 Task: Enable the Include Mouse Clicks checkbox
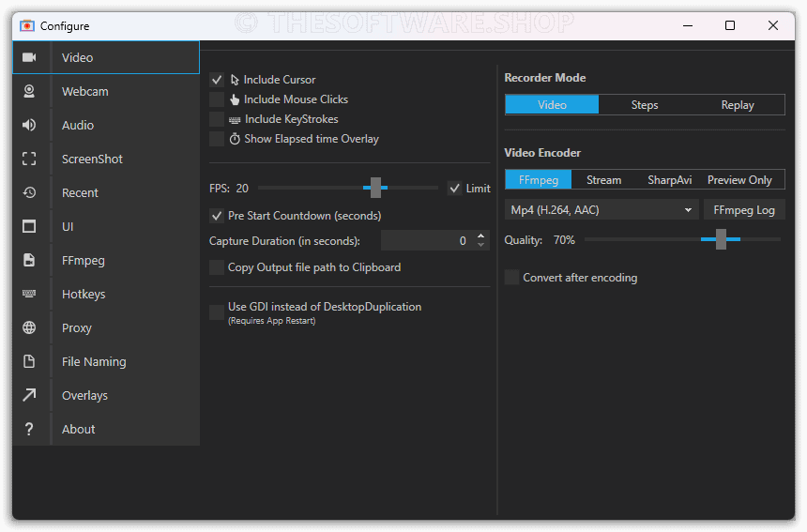[x=217, y=99]
